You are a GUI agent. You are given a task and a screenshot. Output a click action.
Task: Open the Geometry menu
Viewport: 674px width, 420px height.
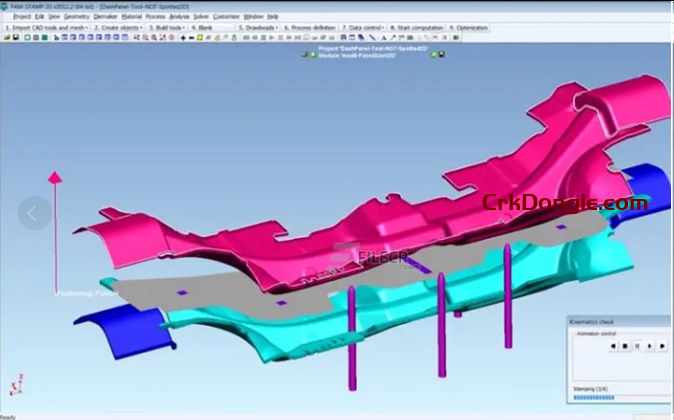(74, 17)
